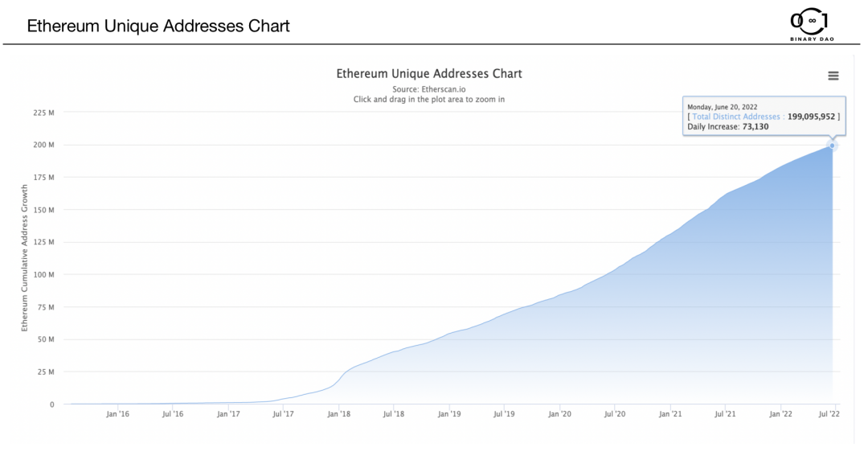Select the highlighted June 20, 2022 data point

(832, 146)
